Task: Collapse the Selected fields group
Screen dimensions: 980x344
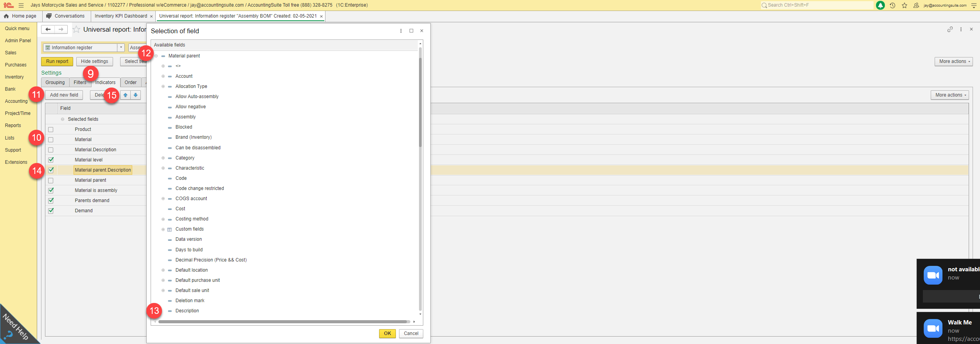Action: click(63, 119)
